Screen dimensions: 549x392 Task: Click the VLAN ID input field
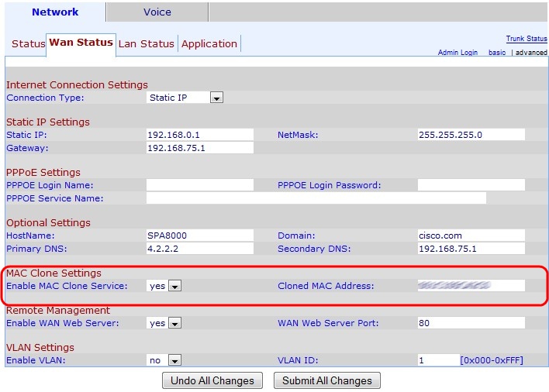tap(439, 360)
